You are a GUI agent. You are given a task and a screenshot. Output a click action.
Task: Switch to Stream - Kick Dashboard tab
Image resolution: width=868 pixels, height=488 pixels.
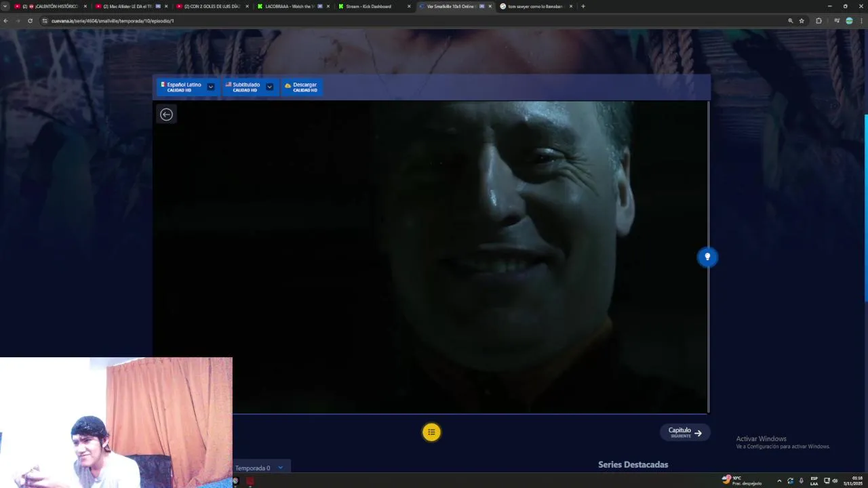click(373, 6)
